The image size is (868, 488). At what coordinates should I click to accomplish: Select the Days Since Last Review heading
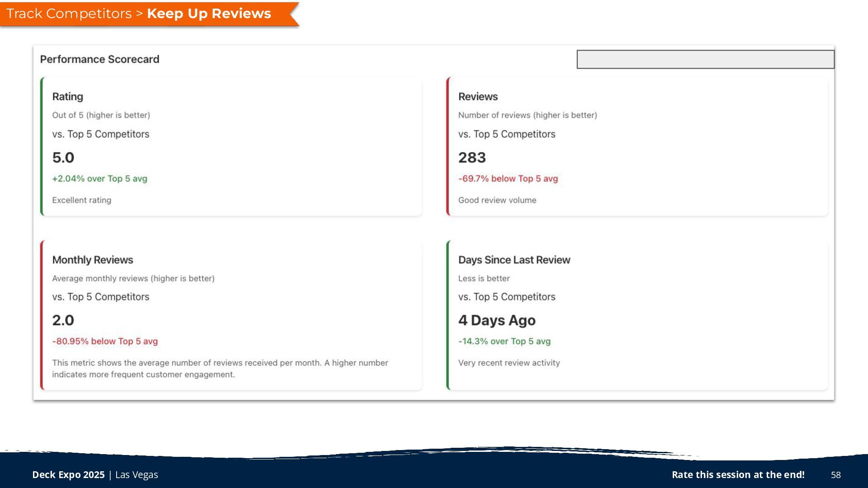(514, 260)
